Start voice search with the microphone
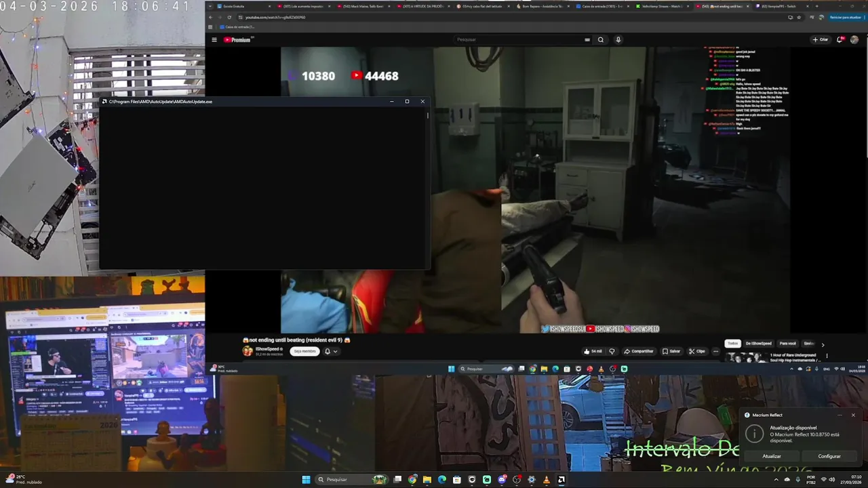Screen dimensions: 868x488 point(618,40)
